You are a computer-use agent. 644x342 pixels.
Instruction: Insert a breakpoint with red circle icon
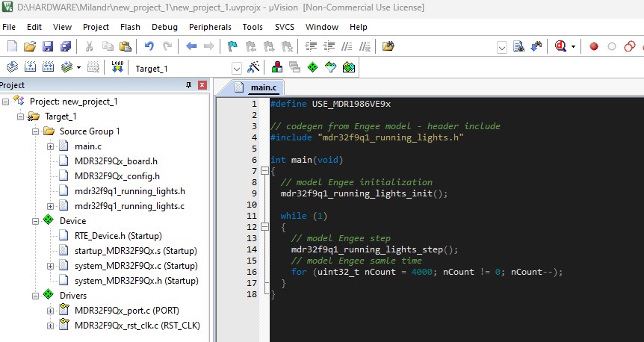pos(594,46)
